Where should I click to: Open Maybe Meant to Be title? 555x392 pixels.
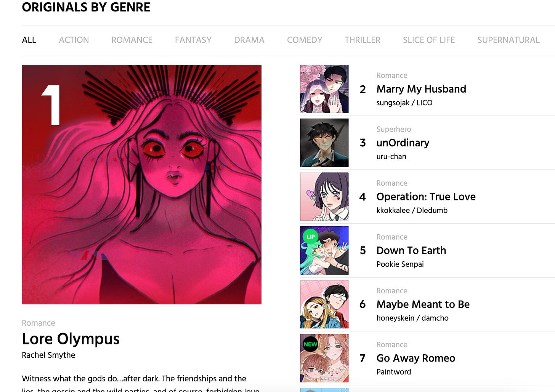[x=423, y=304]
